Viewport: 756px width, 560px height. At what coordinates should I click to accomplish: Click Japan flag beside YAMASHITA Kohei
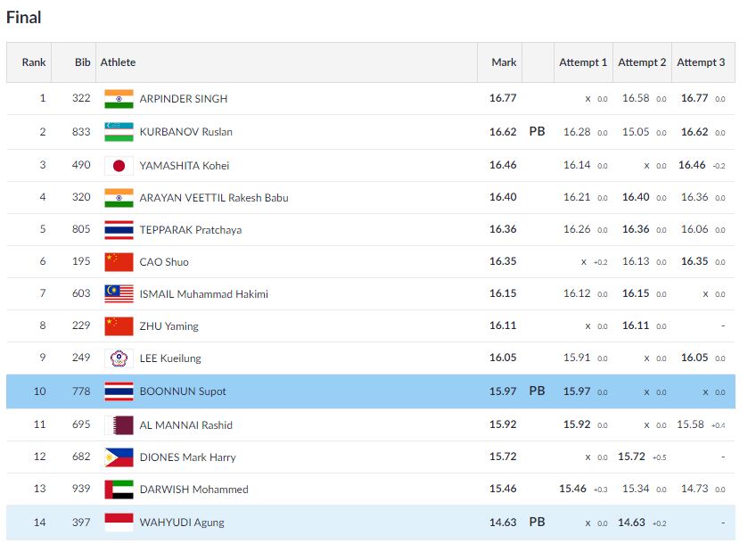coord(119,166)
